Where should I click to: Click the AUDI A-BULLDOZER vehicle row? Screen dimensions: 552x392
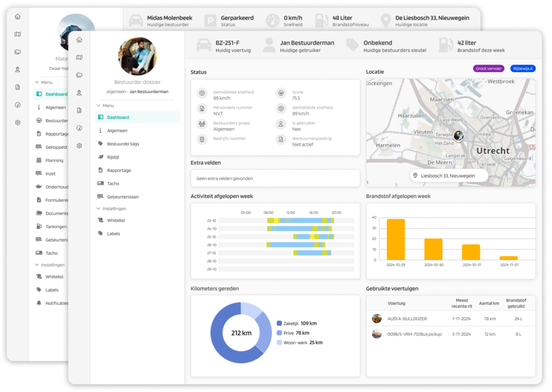coord(451,319)
